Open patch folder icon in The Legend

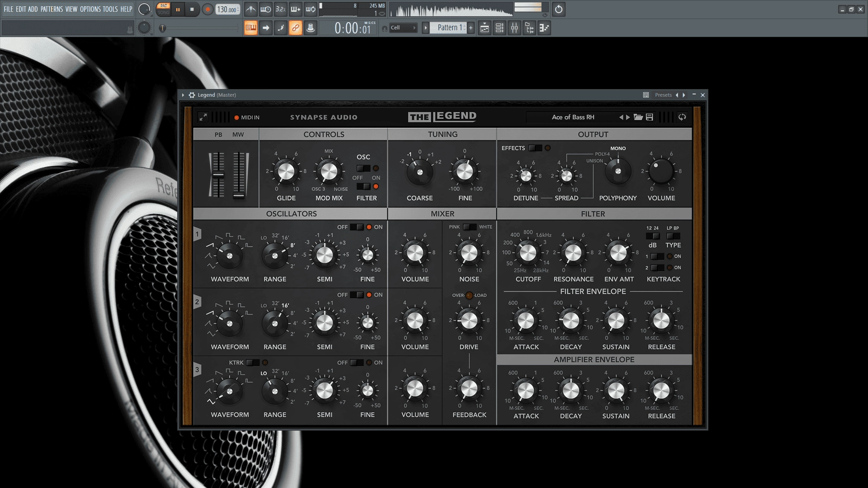[x=638, y=117]
